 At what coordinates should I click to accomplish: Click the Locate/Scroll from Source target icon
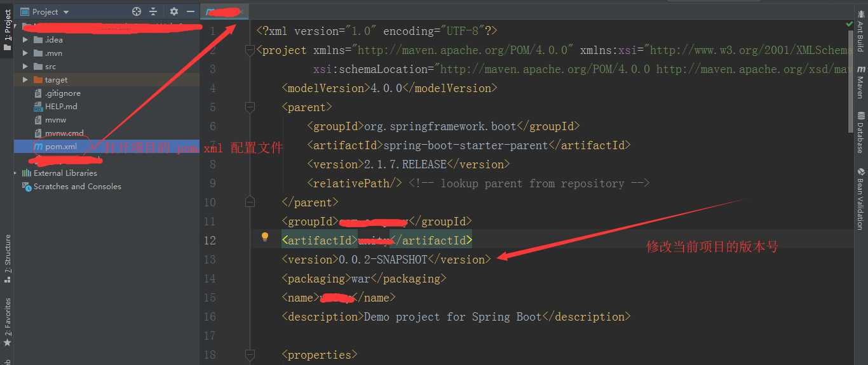click(137, 11)
